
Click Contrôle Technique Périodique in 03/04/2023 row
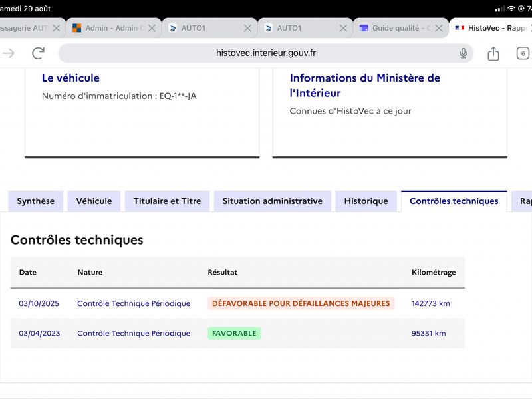point(134,334)
